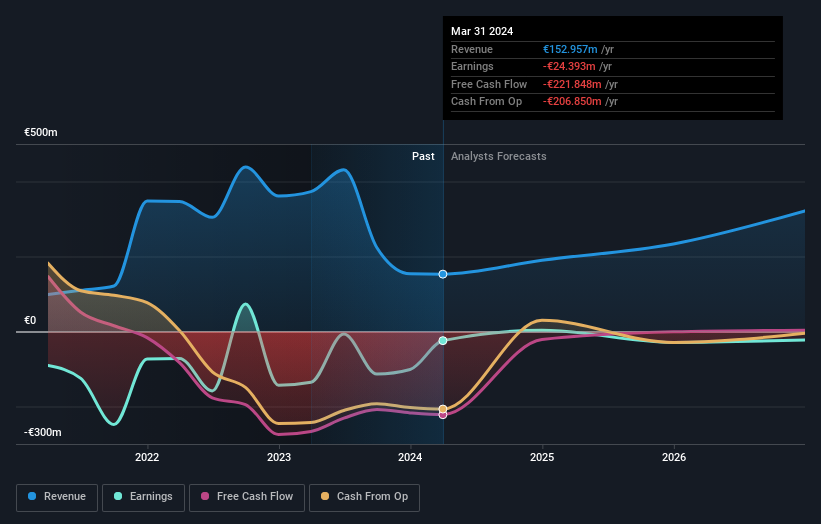Select the 2026 x-axis label
The image size is (821, 524).
pos(674,458)
